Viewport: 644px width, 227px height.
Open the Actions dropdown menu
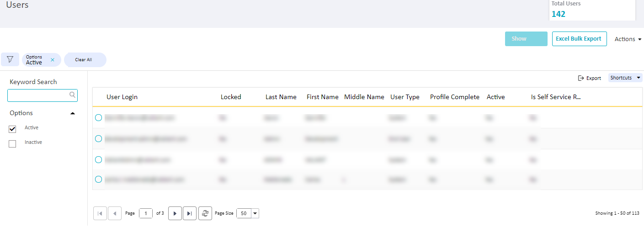pos(628,39)
